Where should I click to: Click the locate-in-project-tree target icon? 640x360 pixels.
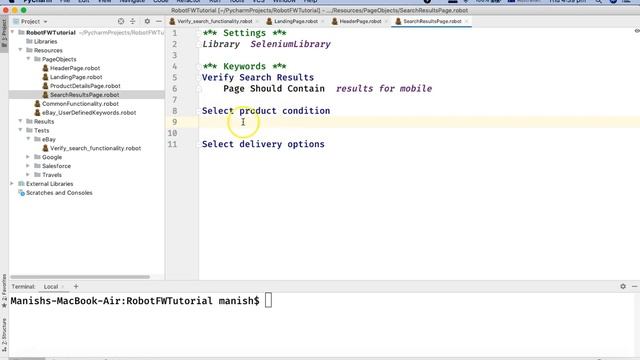click(121, 21)
